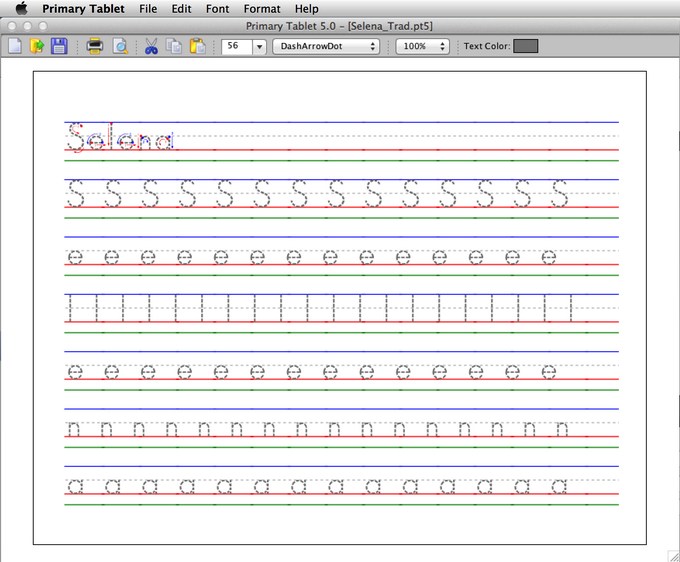Viewport: 680px width, 562px height.
Task: Click the Text Color swatch
Action: 525,46
